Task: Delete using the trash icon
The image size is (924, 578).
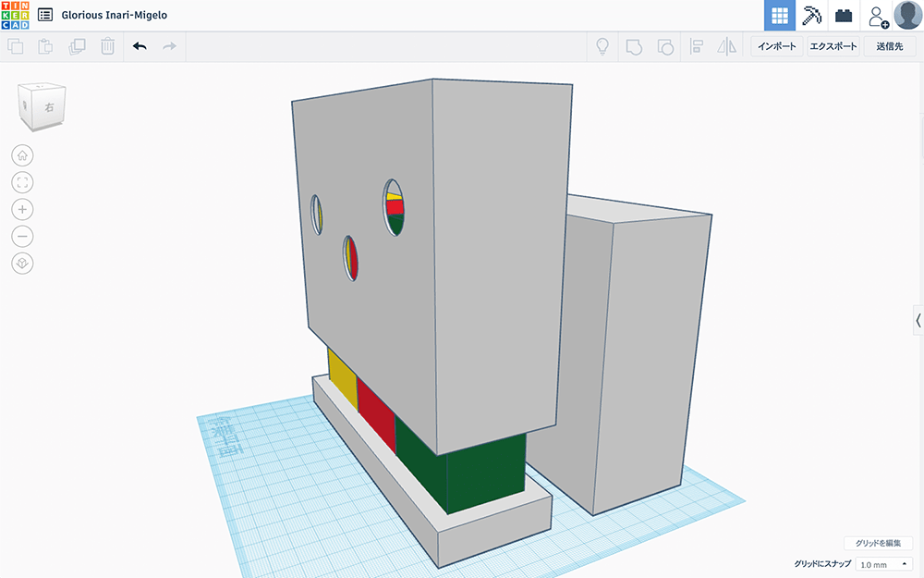Action: coord(108,46)
